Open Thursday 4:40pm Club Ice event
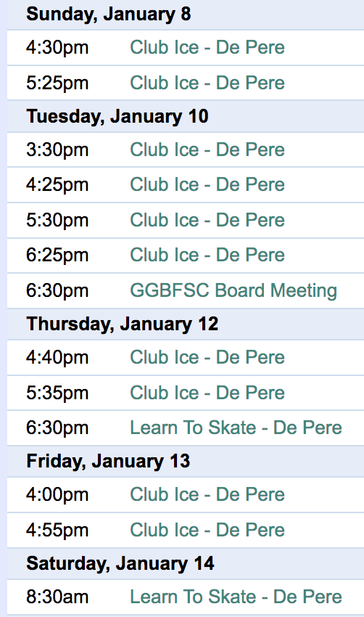The image size is (364, 617). coord(207,357)
